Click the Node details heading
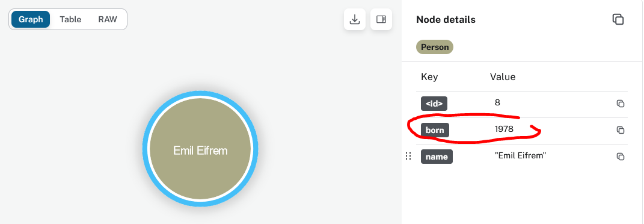 446,19
